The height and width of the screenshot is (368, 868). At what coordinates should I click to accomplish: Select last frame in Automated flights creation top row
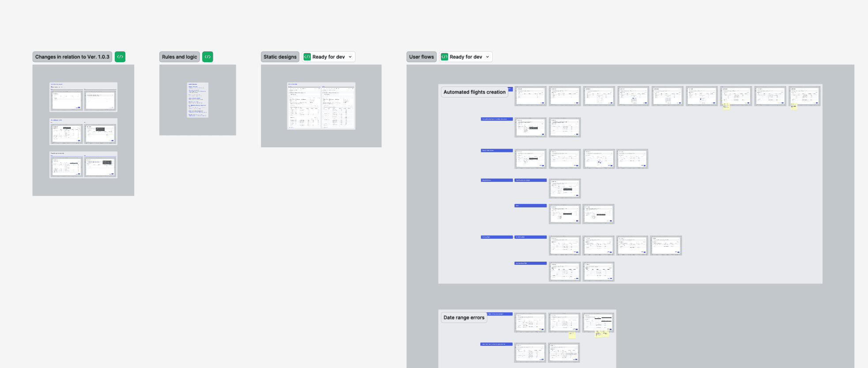click(x=805, y=96)
